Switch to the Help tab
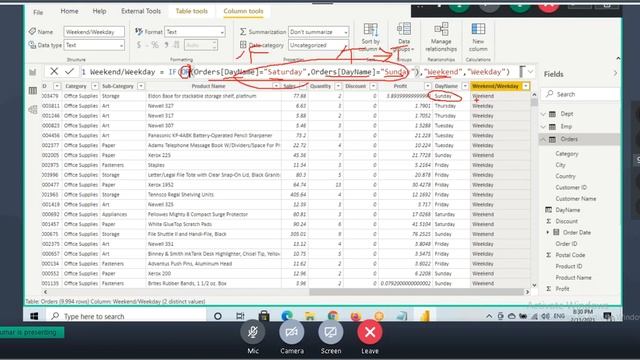 tap(99, 11)
